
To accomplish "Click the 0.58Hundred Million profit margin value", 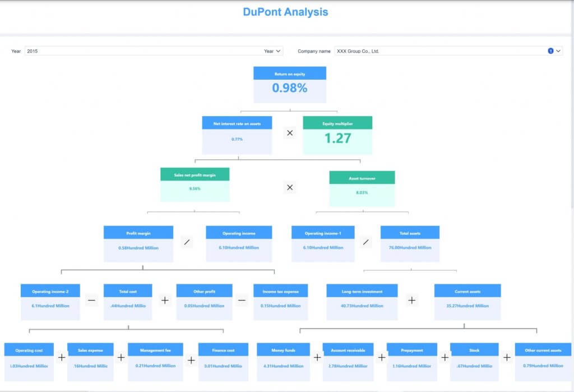I will tap(138, 248).
